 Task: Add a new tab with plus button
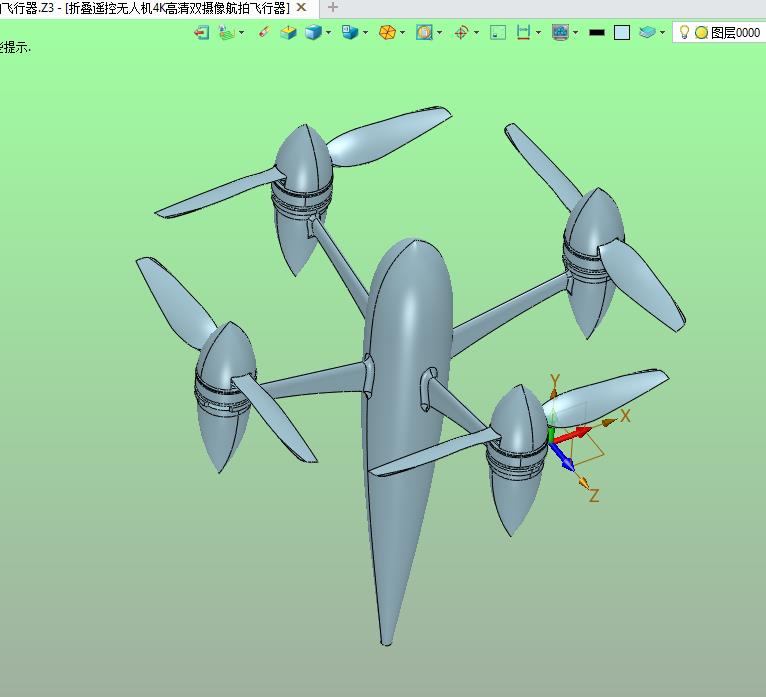(333, 7)
